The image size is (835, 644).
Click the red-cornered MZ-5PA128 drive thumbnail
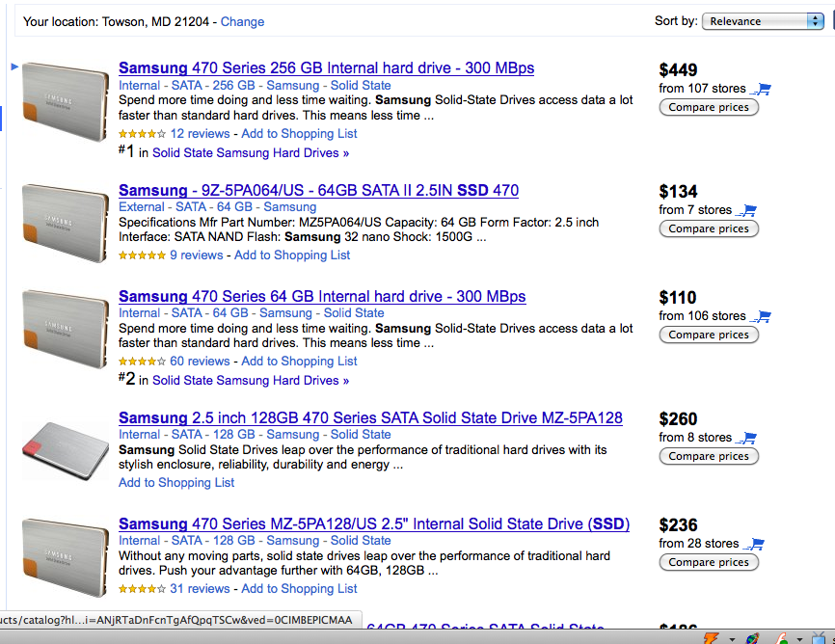click(66, 450)
